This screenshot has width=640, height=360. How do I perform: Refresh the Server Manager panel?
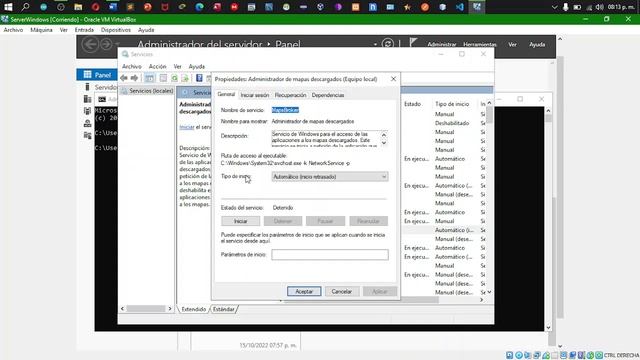click(388, 44)
